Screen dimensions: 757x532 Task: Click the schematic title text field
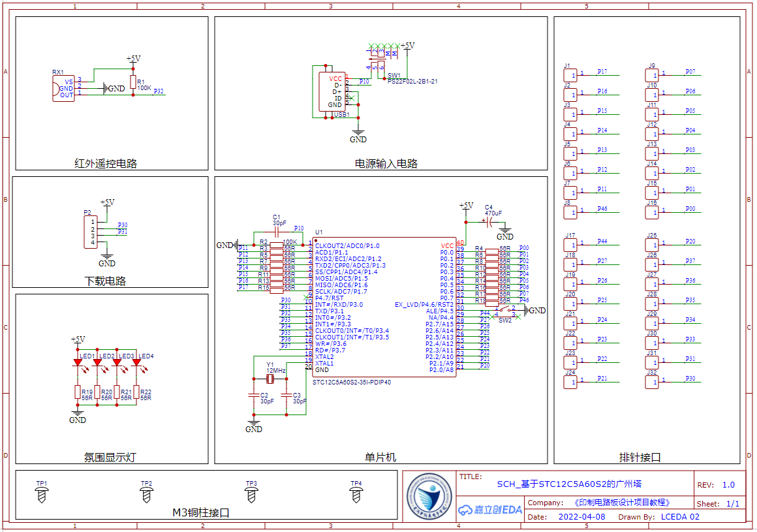pos(568,484)
